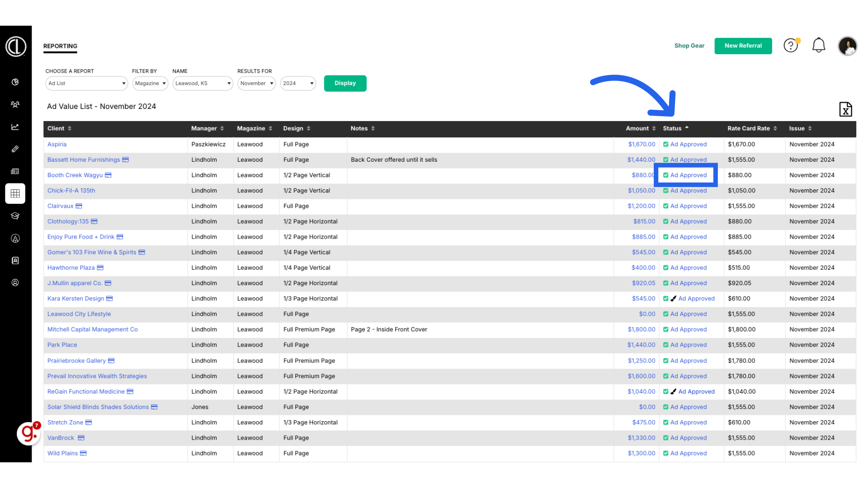868x488 pixels.
Task: Open the $920.05 amount for J.Mullin apparel
Action: [x=643, y=283]
